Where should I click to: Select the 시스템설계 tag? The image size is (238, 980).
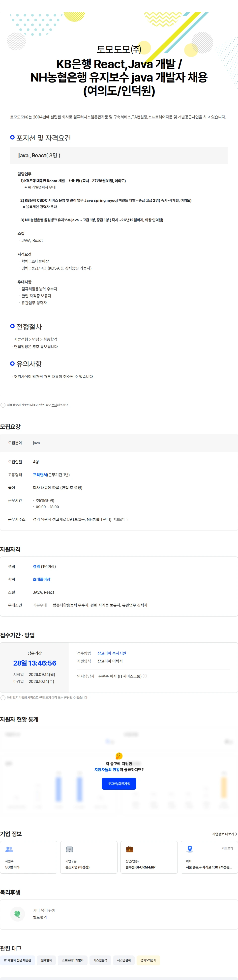tap(124, 960)
